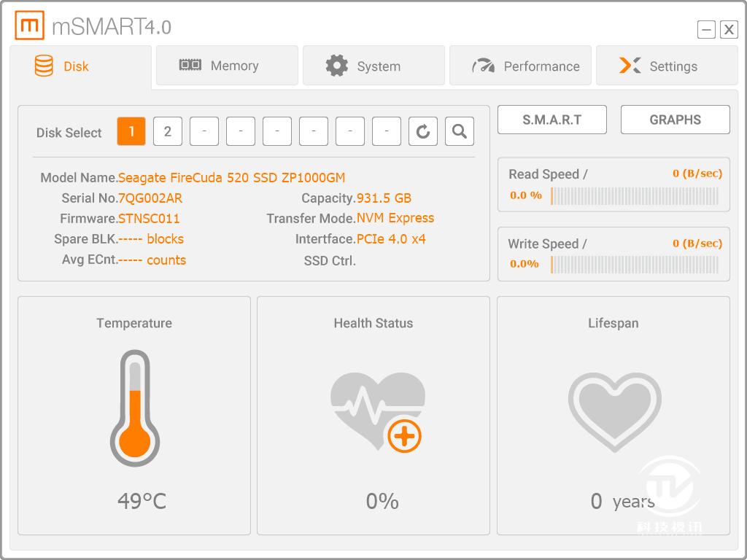Click the Write Speed progress bar

point(634,265)
